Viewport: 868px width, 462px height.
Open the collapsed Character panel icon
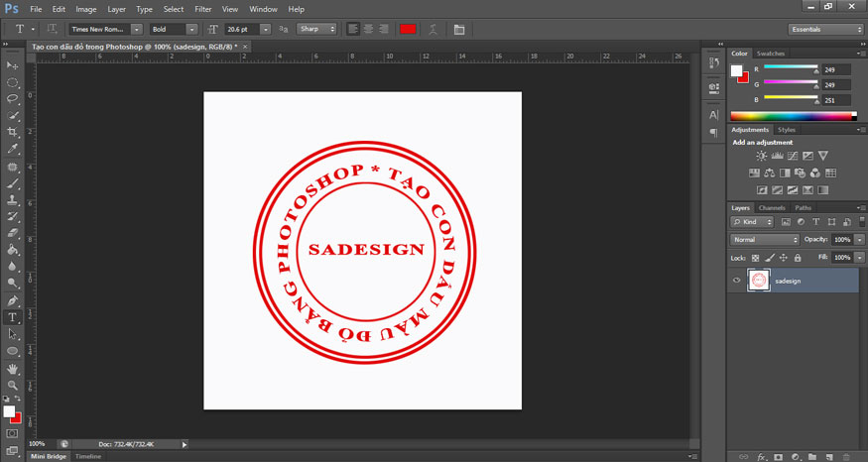[x=714, y=115]
